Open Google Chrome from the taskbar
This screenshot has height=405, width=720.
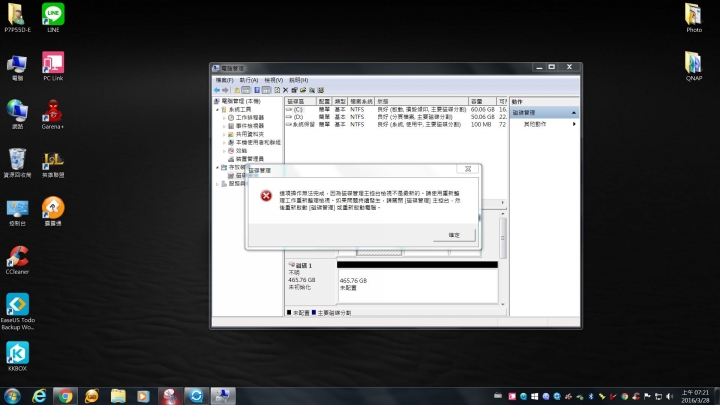[65, 396]
